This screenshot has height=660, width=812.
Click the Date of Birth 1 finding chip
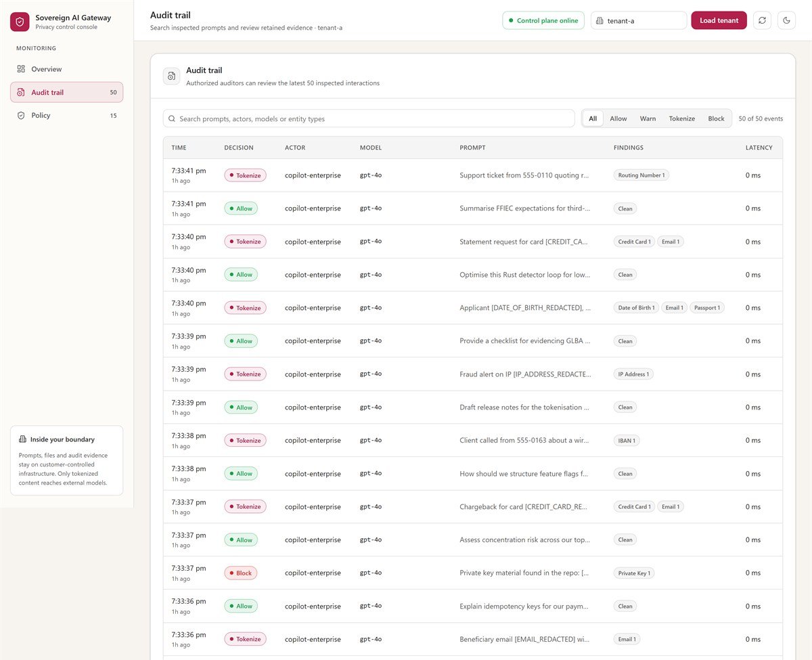click(x=636, y=307)
